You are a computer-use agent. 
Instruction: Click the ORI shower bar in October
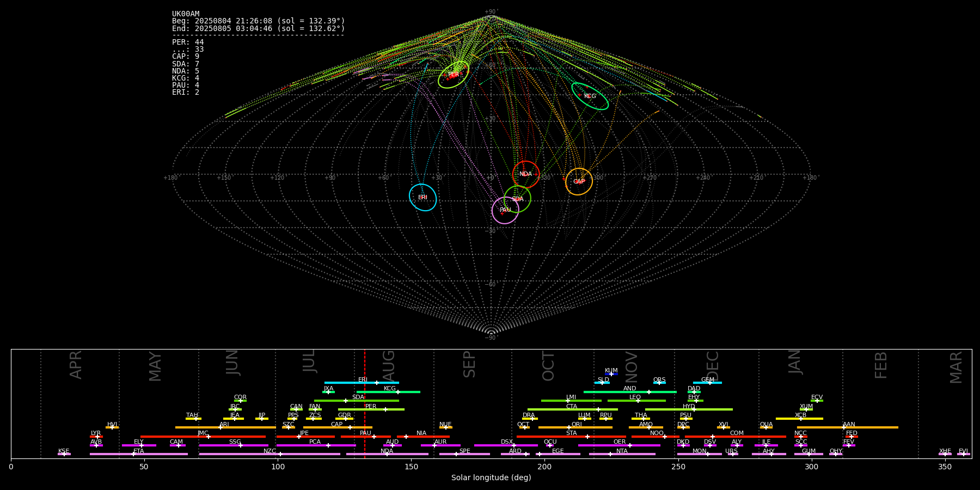point(575,427)
